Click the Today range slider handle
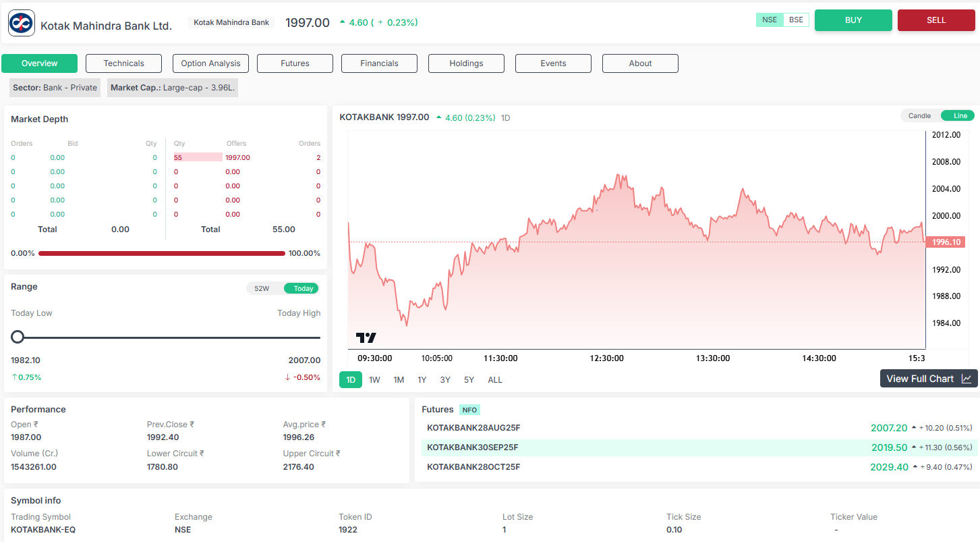The width and height of the screenshot is (980, 542). pyautogui.click(x=18, y=337)
